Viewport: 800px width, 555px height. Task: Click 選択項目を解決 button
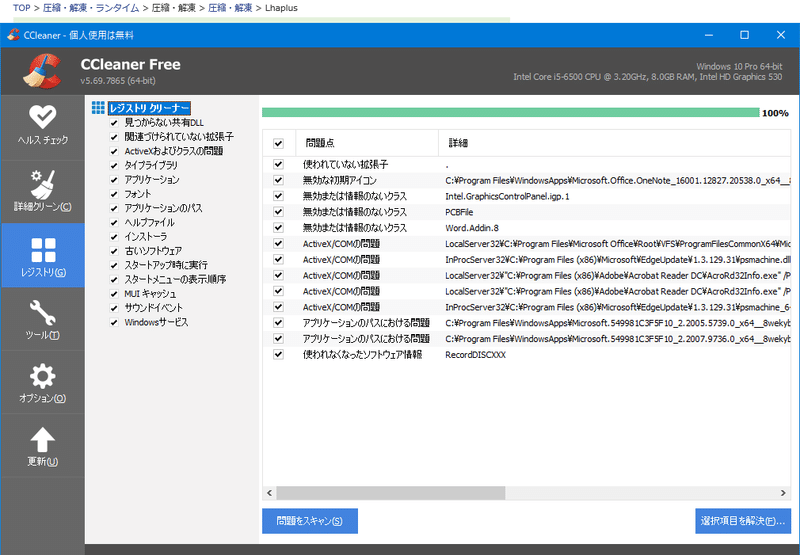click(x=743, y=521)
